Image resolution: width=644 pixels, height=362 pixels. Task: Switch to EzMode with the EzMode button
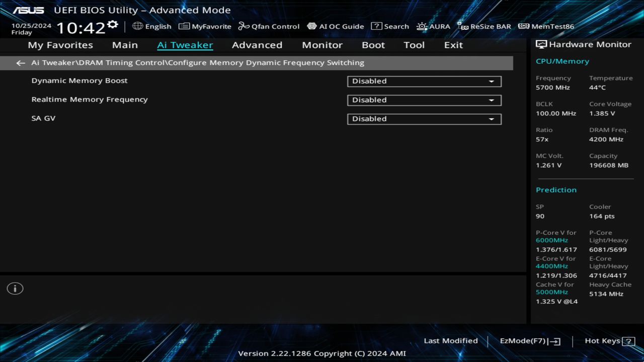(x=529, y=340)
